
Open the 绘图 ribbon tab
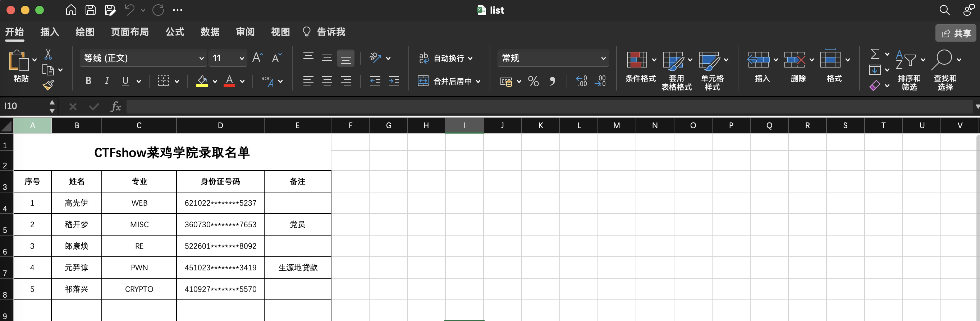click(85, 32)
